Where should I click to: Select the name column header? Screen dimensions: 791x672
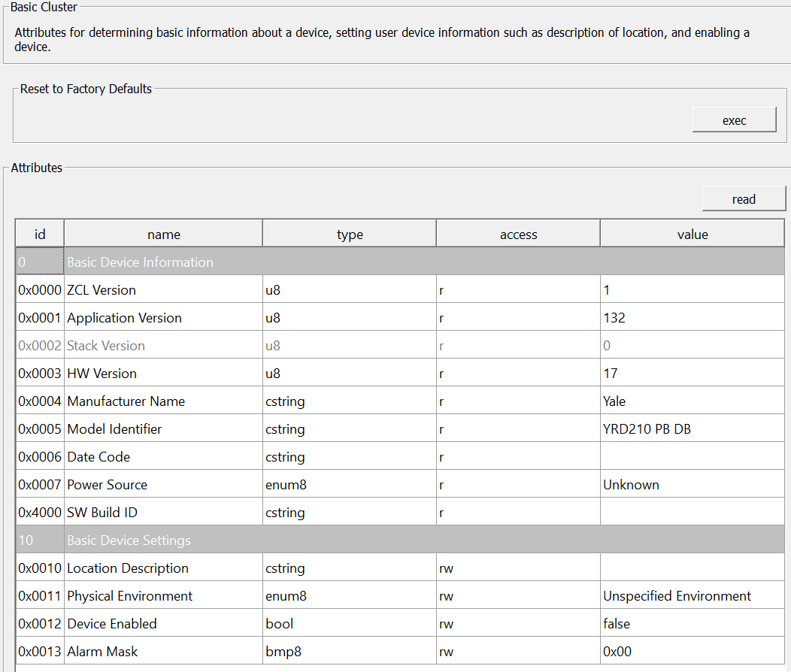[x=163, y=234]
